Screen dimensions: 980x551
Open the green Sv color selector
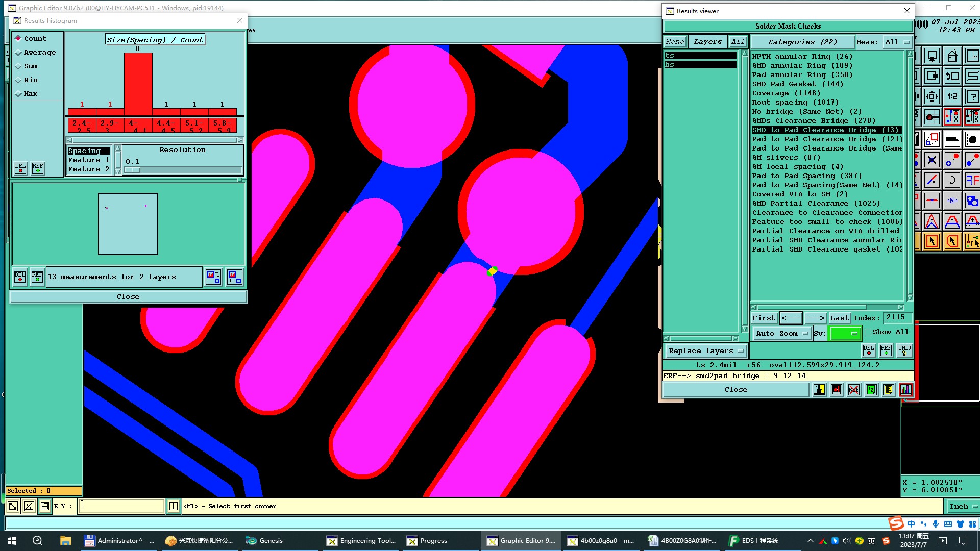click(845, 334)
